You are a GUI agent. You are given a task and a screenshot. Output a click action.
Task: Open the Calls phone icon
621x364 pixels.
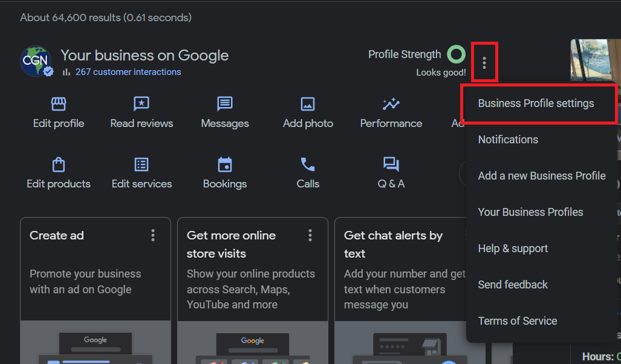click(308, 164)
